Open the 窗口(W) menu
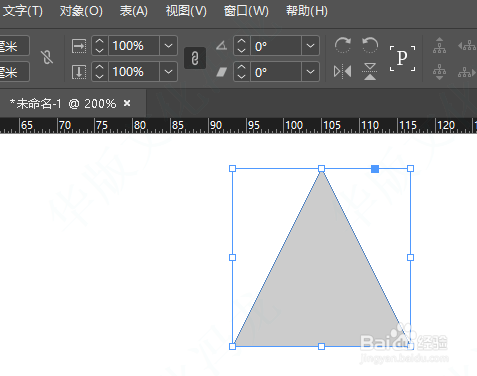The height and width of the screenshot is (376, 477). 246,11
